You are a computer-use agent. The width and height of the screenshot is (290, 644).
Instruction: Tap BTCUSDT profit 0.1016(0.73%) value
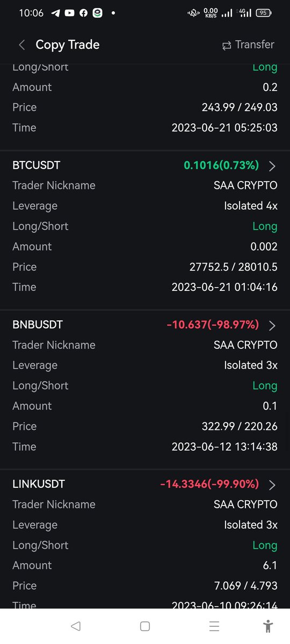tap(221, 165)
